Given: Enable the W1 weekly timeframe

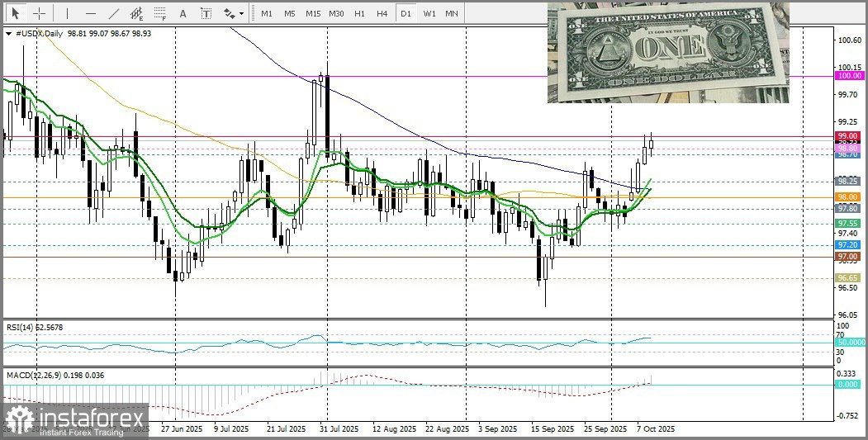Looking at the screenshot, I should 429,14.
